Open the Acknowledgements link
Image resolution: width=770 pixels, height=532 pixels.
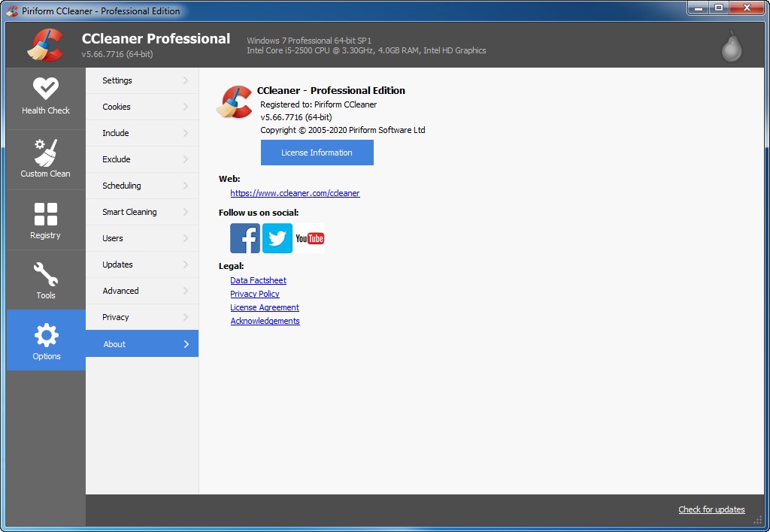click(x=265, y=321)
